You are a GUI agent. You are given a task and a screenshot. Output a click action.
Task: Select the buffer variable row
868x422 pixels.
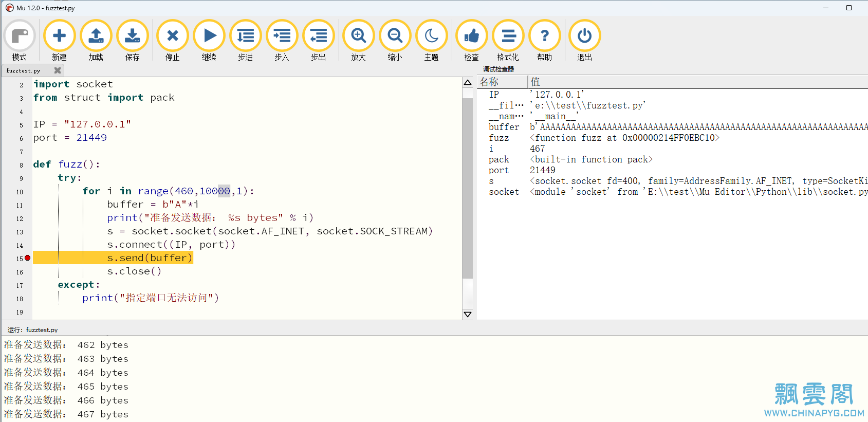[672, 127]
